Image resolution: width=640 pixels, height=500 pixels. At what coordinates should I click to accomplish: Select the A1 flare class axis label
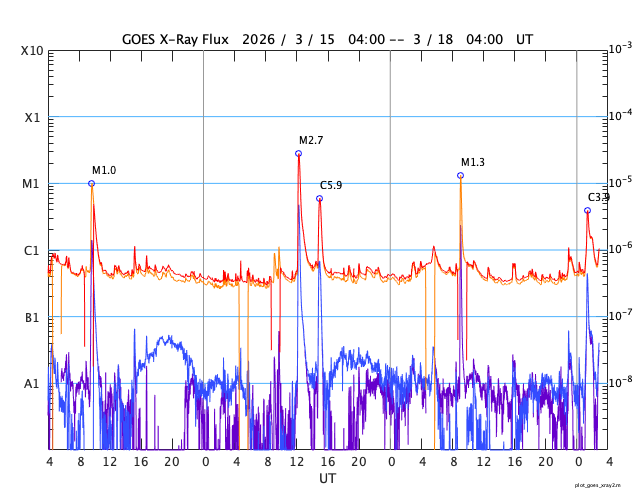pyautogui.click(x=33, y=383)
